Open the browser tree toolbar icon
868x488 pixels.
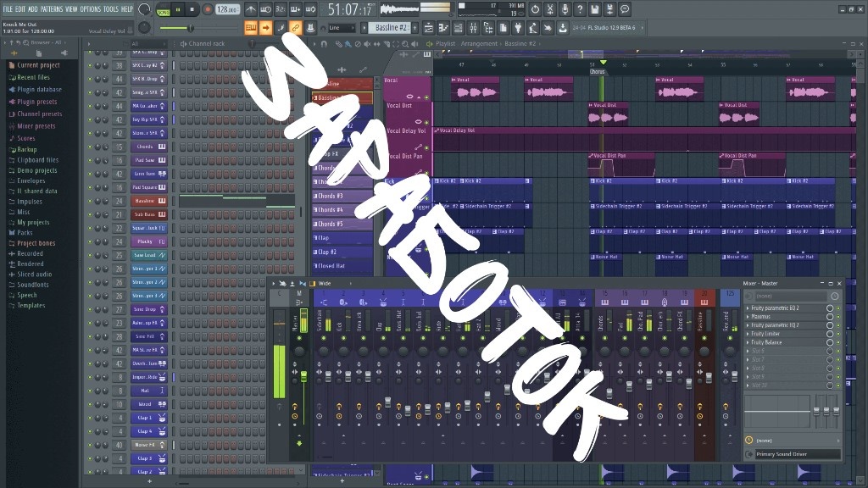[488, 28]
